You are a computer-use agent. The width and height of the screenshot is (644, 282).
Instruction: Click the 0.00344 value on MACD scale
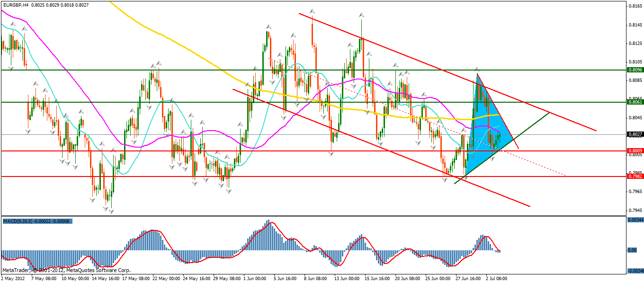coord(635,220)
